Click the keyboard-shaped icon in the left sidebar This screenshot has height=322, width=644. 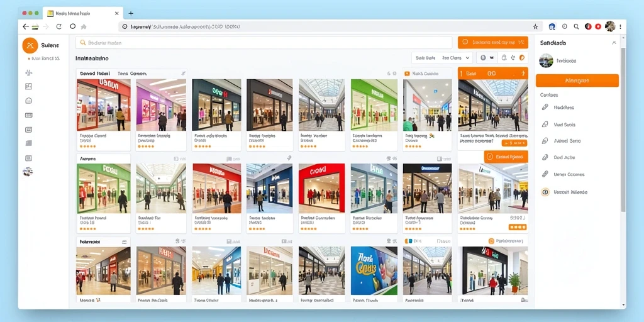pyautogui.click(x=29, y=115)
